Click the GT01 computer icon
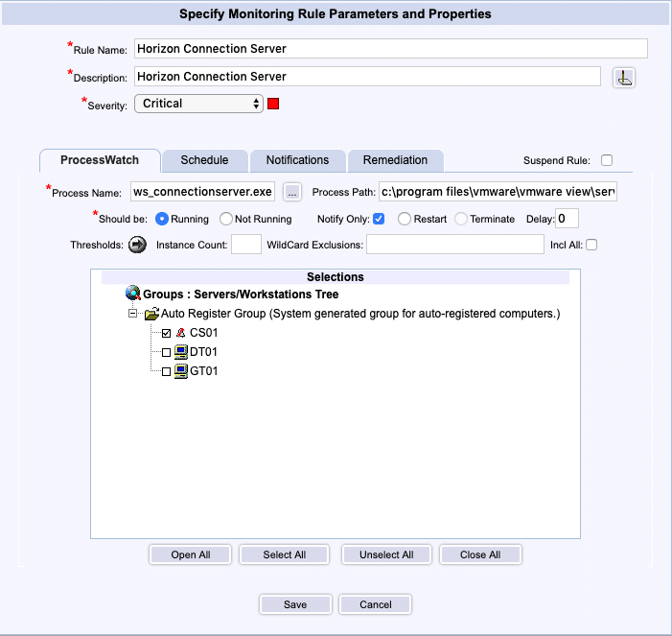The width and height of the screenshot is (672, 636). [x=180, y=371]
